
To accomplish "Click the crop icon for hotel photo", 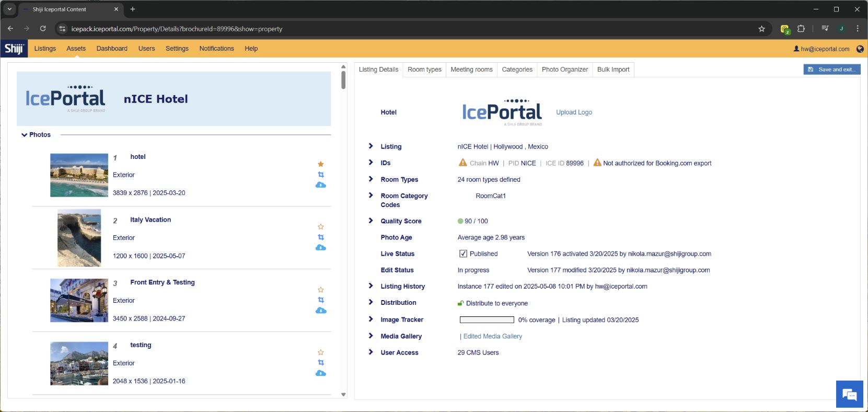I will [321, 175].
